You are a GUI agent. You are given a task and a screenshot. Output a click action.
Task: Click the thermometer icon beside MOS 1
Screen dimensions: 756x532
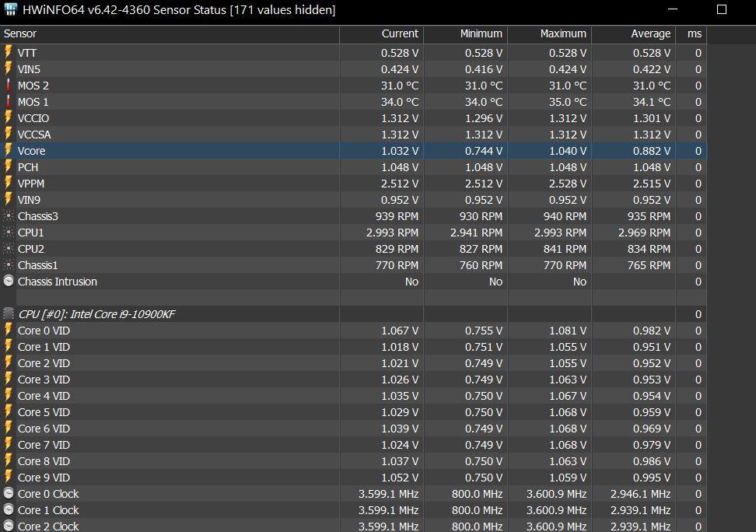(9, 101)
